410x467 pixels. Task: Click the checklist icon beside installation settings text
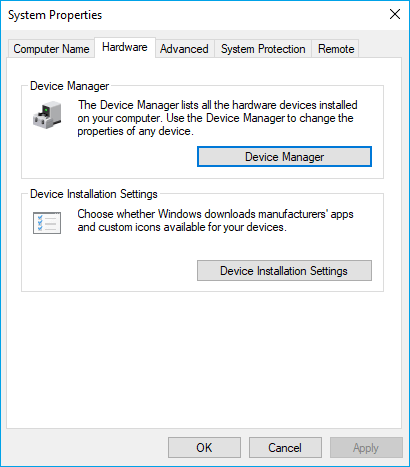point(47,223)
